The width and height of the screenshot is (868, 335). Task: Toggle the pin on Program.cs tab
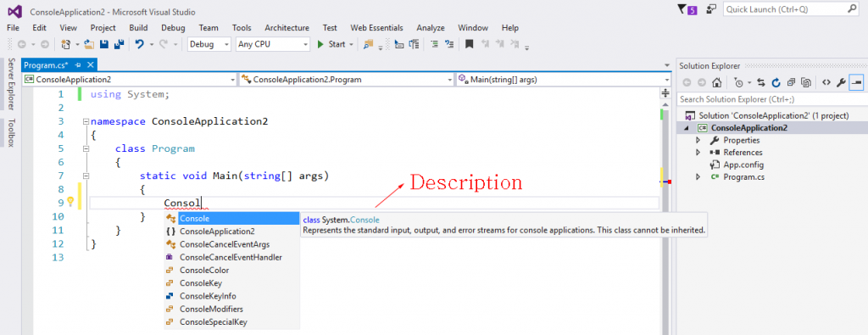click(78, 64)
